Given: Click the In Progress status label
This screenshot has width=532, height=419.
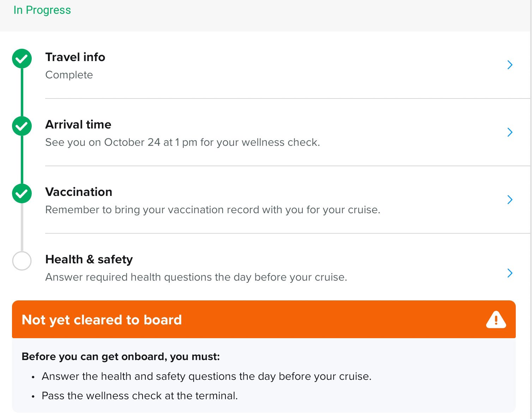Looking at the screenshot, I should [42, 10].
